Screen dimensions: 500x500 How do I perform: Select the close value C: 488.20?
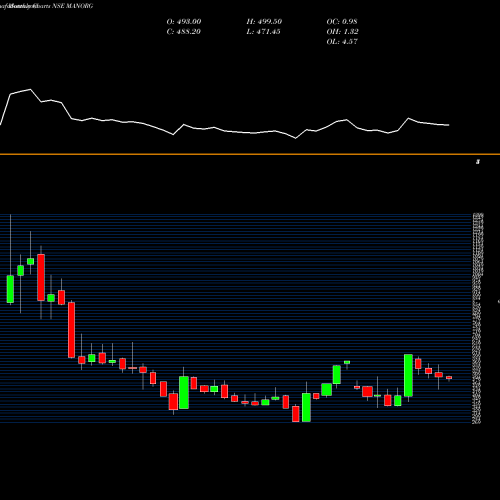click(x=183, y=32)
